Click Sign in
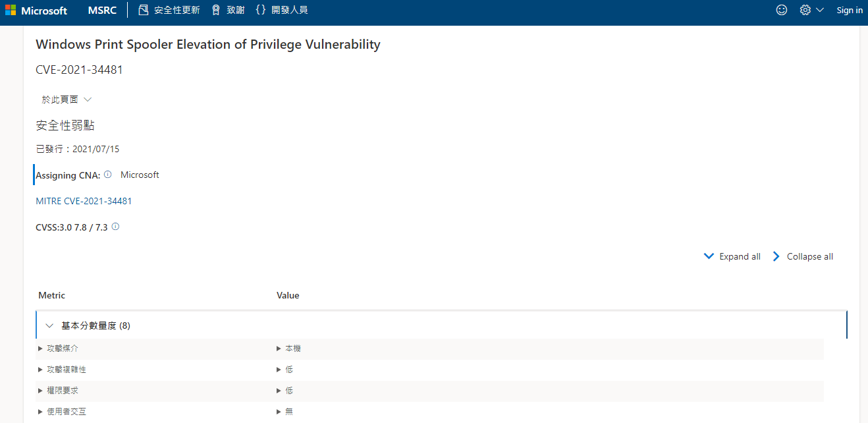The width and height of the screenshot is (868, 423). [850, 11]
